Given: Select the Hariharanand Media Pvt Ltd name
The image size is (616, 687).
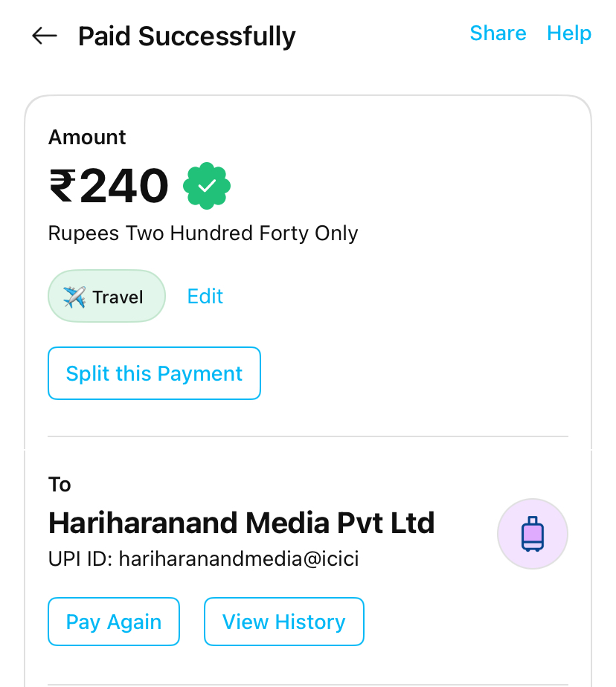Looking at the screenshot, I should pos(241,523).
